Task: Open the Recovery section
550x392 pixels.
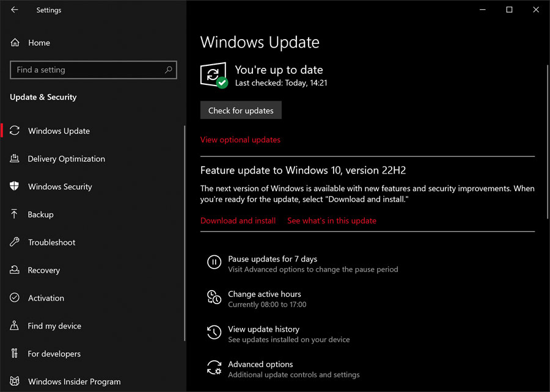Action: click(x=44, y=270)
